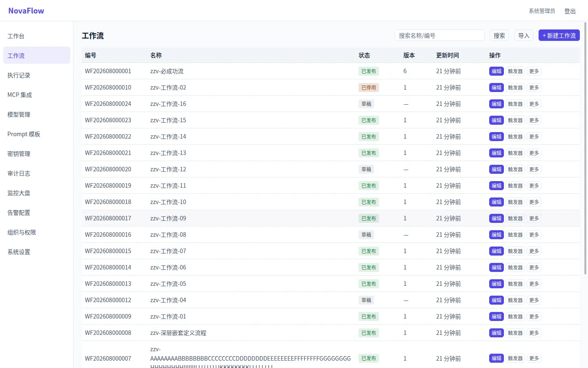Image resolution: width=588 pixels, height=368 pixels.
Task: Open 审计日志 from the sidebar
Action: coord(37,173)
